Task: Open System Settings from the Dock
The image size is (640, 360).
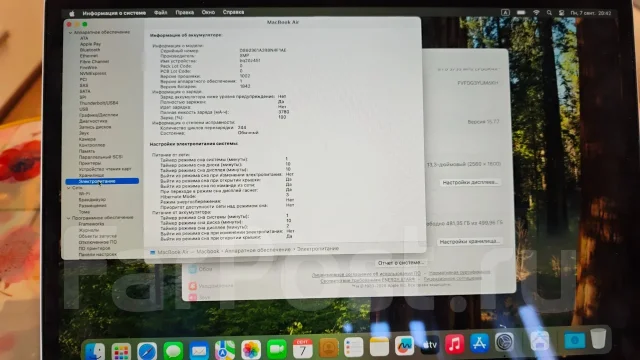Action: [504, 342]
